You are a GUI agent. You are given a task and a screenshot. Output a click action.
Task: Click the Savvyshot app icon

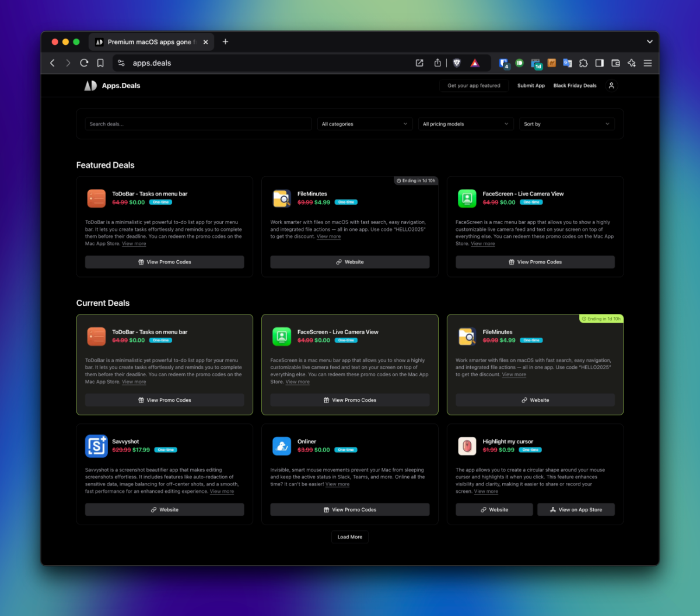click(x=96, y=446)
